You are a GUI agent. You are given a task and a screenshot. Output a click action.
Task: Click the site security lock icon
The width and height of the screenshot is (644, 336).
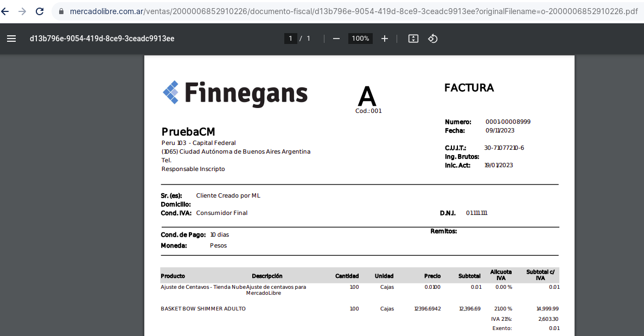(x=61, y=11)
